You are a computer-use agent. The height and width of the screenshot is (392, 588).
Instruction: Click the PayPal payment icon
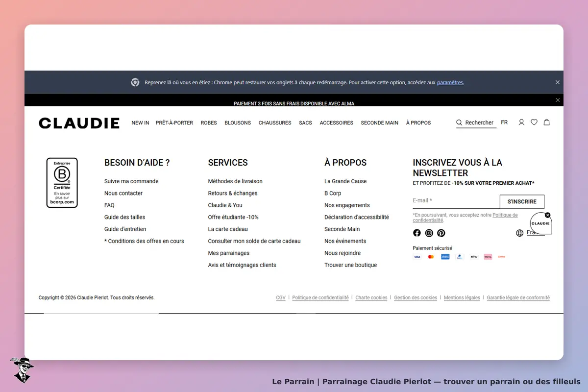[x=460, y=257]
